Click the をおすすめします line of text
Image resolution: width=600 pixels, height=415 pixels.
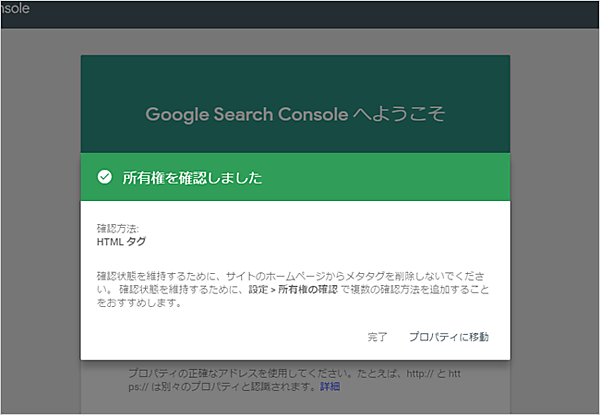[x=138, y=303]
